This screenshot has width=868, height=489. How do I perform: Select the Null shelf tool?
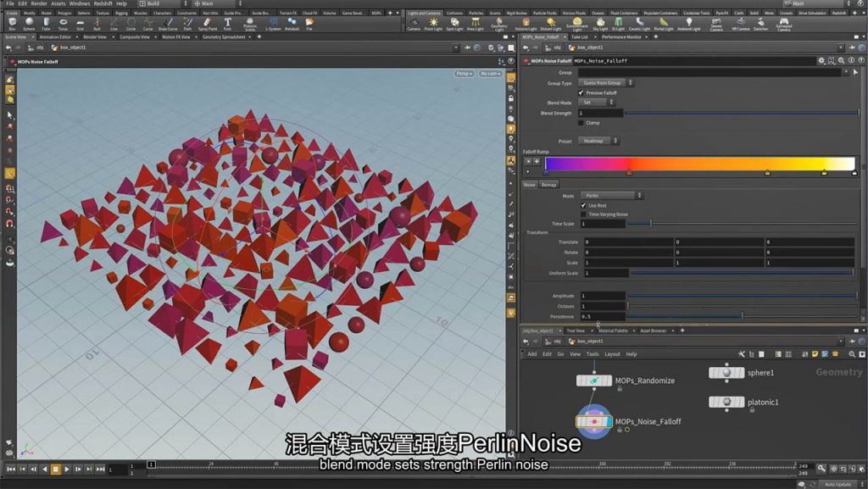click(x=97, y=24)
